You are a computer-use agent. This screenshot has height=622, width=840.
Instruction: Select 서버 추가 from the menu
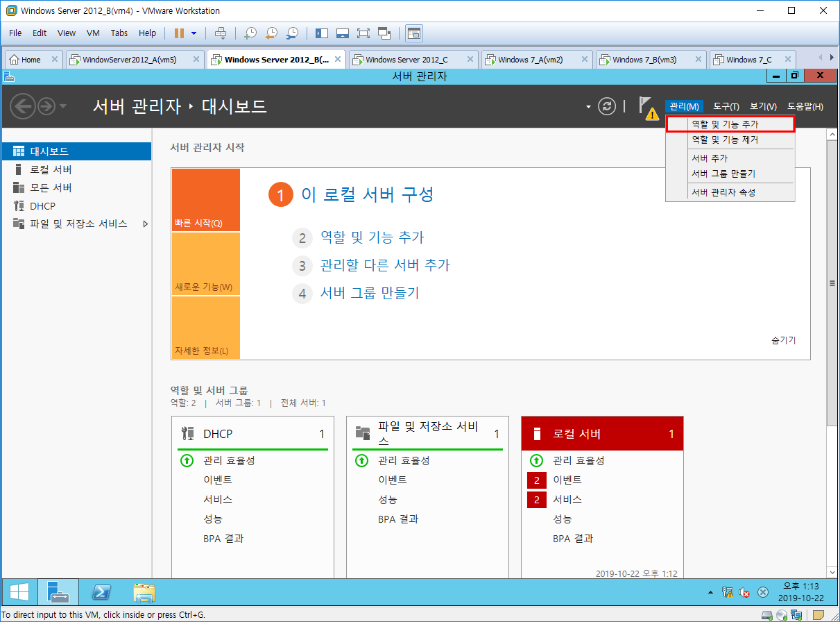[x=730, y=158]
